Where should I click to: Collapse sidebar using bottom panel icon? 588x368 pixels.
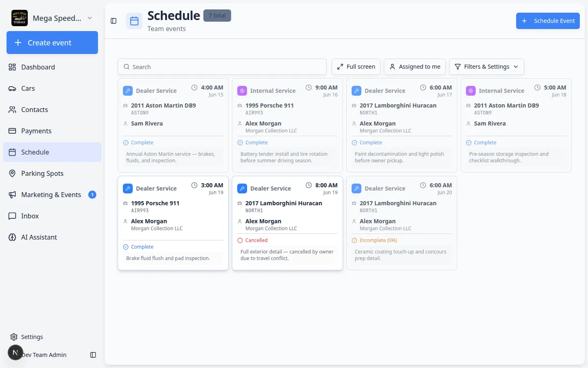point(93,355)
